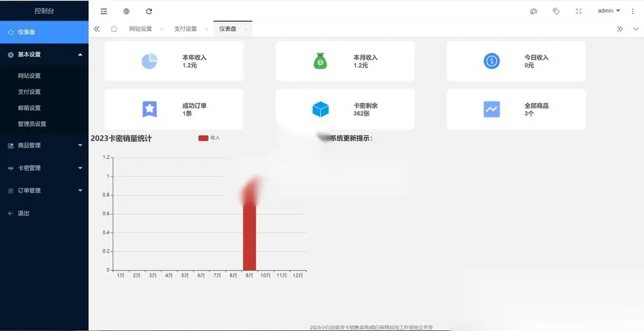Screen dimensions: 644x331
Task: Click the footer copyright text
Action: click(372, 327)
